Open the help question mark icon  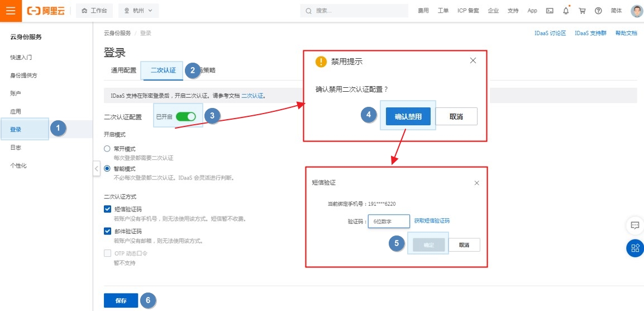tap(598, 11)
